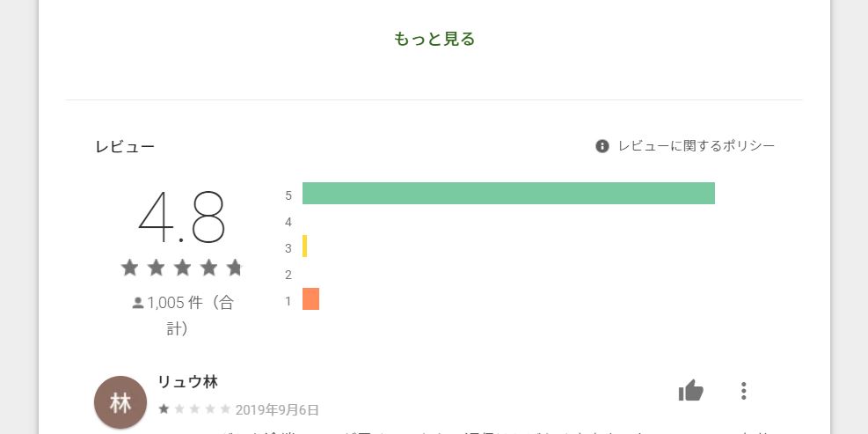Viewport: 868px width, 434px height.
Task: Click the five-star row under 4.8
Action: coord(181,268)
